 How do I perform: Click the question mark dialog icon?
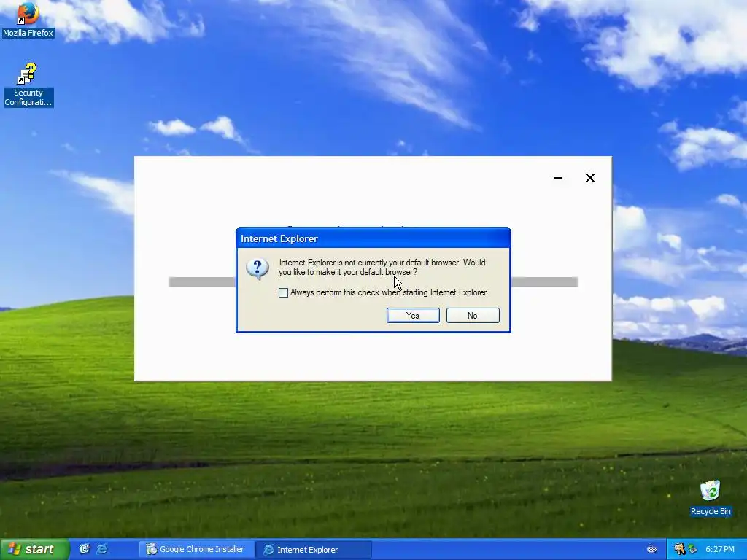(258, 268)
